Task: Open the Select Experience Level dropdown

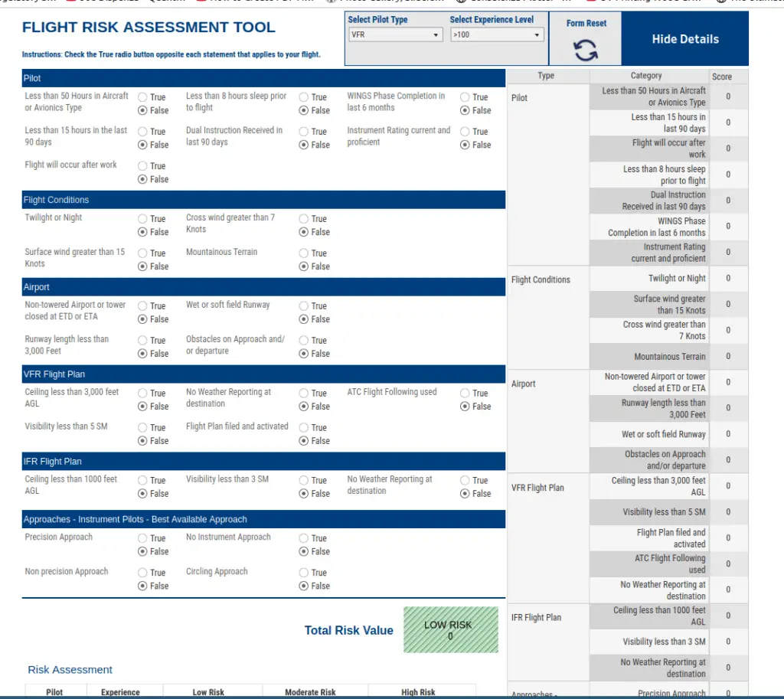Action: tap(496, 35)
